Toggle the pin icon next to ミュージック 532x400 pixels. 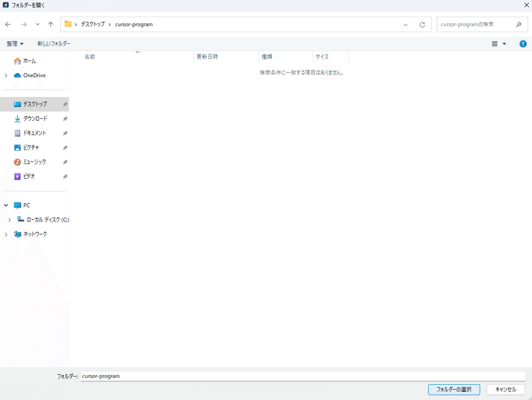point(65,162)
